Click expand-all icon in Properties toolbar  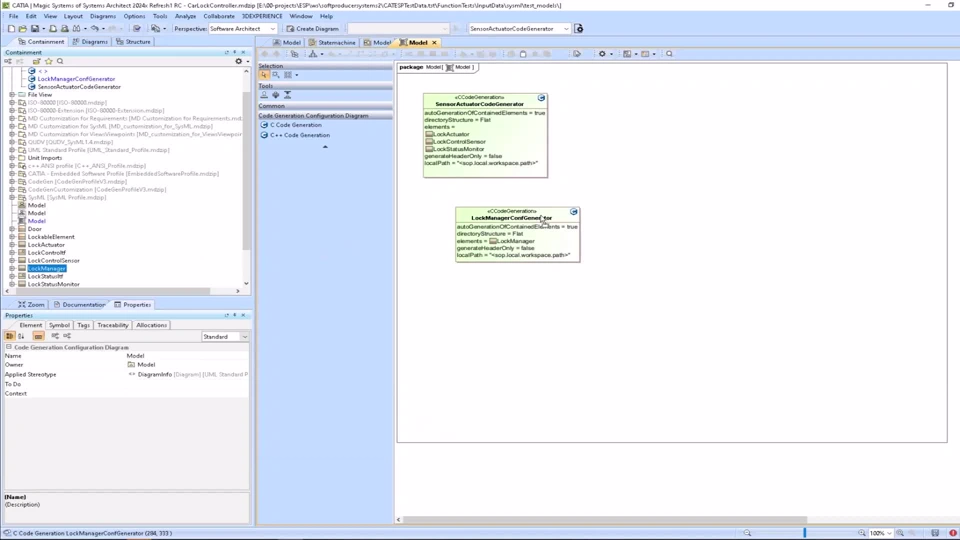pyautogui.click(x=55, y=336)
